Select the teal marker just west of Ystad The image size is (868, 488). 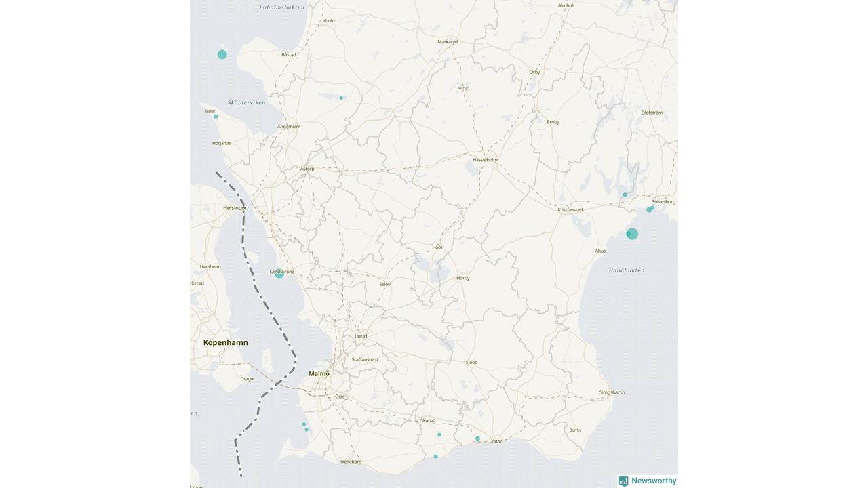pos(477,439)
